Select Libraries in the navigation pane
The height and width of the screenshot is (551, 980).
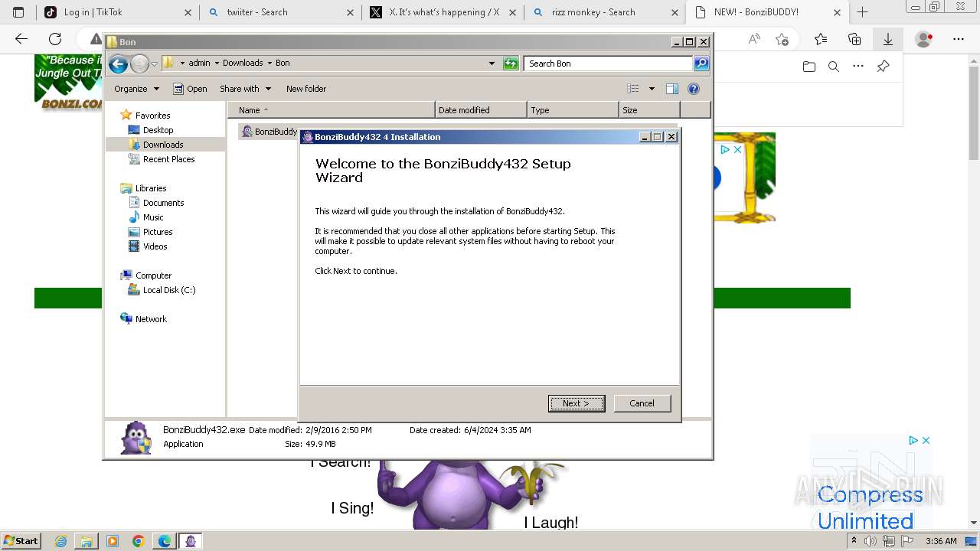click(151, 188)
